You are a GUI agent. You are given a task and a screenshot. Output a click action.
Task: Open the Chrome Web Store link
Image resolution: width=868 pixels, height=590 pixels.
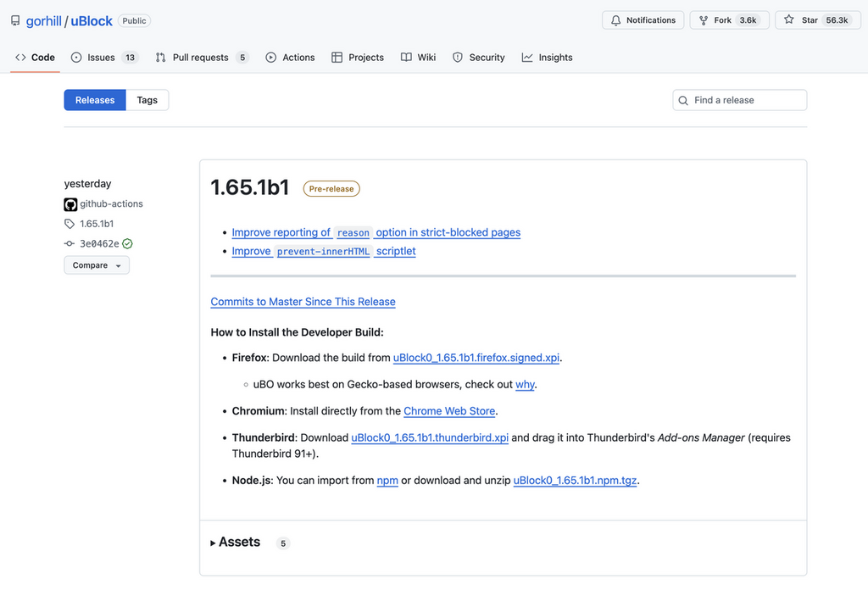[449, 410]
